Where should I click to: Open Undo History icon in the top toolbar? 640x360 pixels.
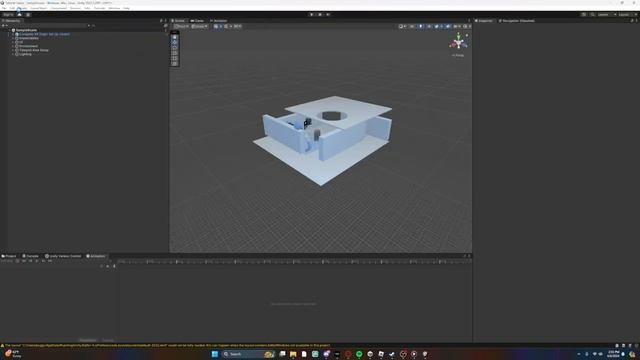[584, 14]
